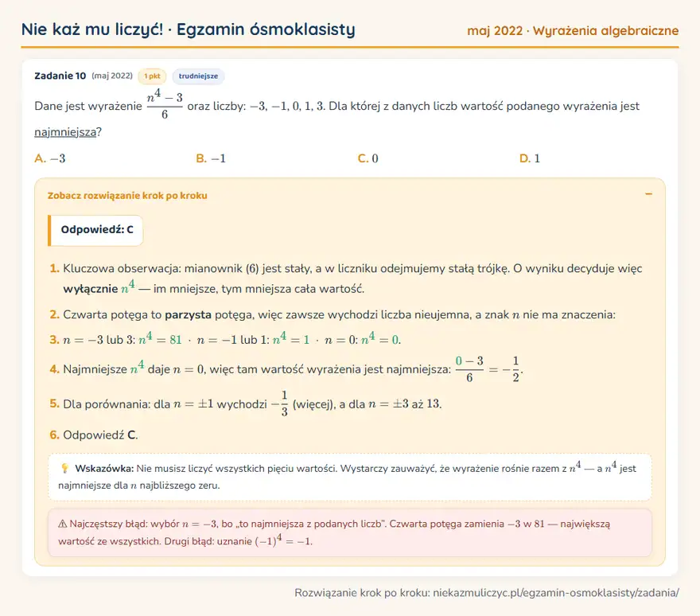Select answer D. 1
The width and height of the screenshot is (700, 616).
click(530, 158)
